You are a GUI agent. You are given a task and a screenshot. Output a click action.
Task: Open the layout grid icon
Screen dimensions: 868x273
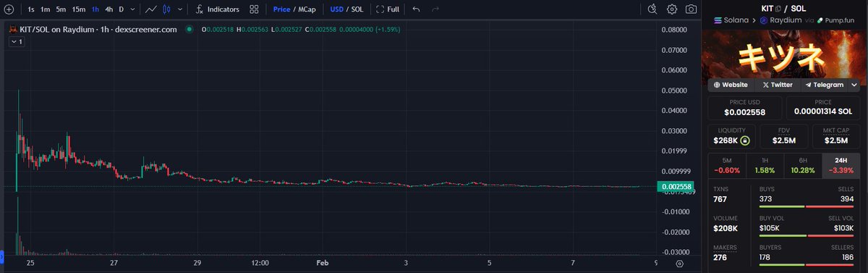253,9
